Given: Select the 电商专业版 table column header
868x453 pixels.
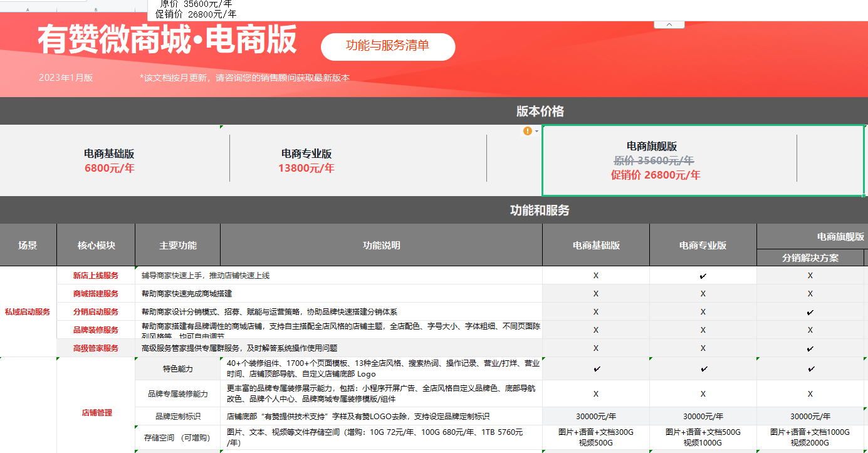Looking at the screenshot, I should tap(703, 245).
